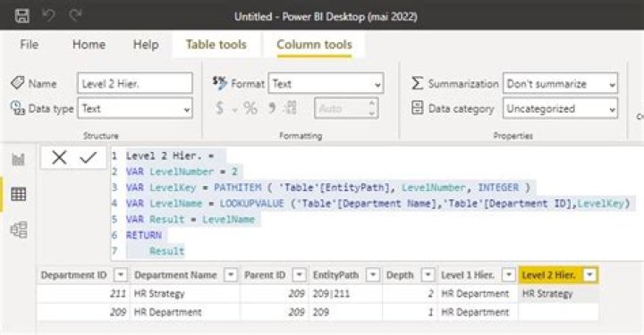
Task: Open the Summarization dropdown
Action: click(560, 83)
